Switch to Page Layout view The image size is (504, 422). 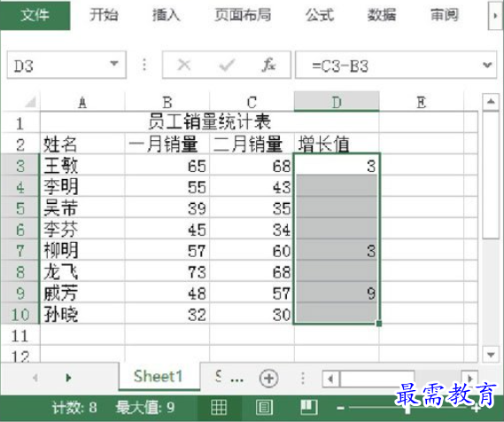[x=264, y=408]
